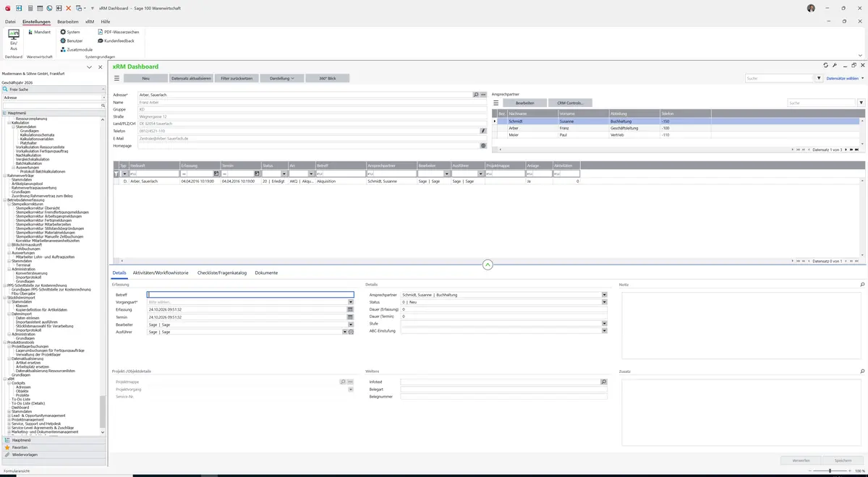Screen dimensions: 868x477
Task: Click the calculator icon in quick access toolbar
Action: point(30,8)
